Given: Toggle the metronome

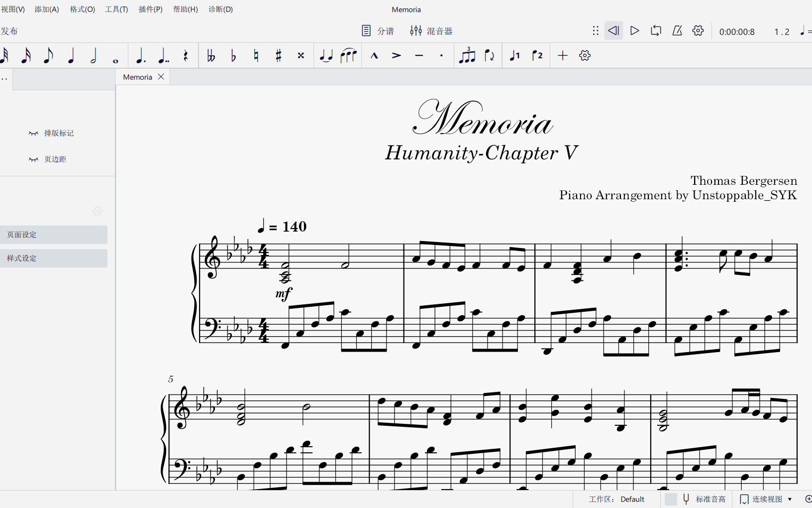Looking at the screenshot, I should 677,31.
